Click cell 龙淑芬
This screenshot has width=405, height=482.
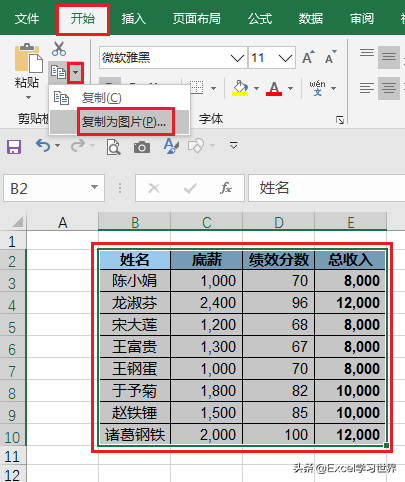[x=135, y=303]
